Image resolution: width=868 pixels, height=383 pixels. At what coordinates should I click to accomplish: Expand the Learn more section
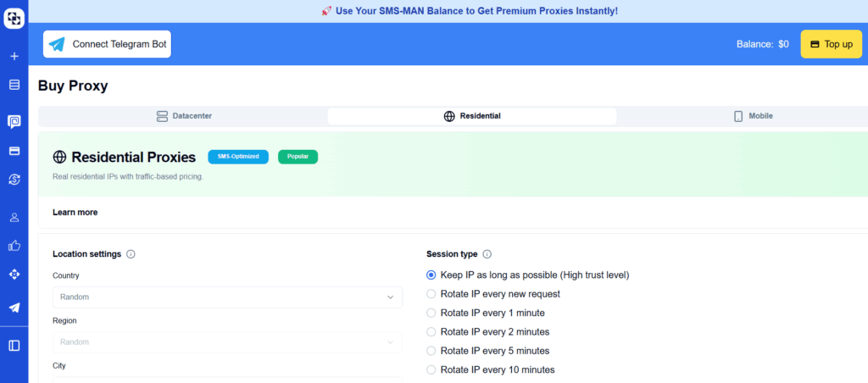[75, 213]
